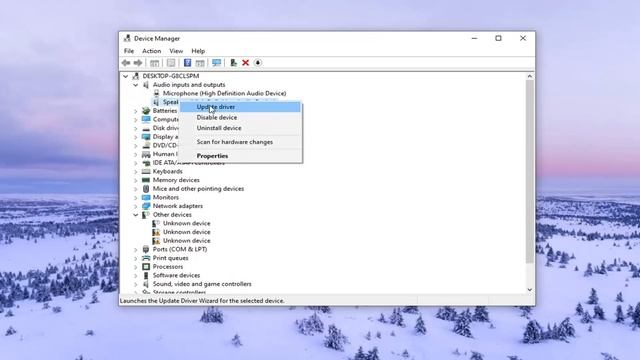Select the Mice and other pointing devices label
Image resolution: width=640 pixels, height=360 pixels.
pos(198,189)
